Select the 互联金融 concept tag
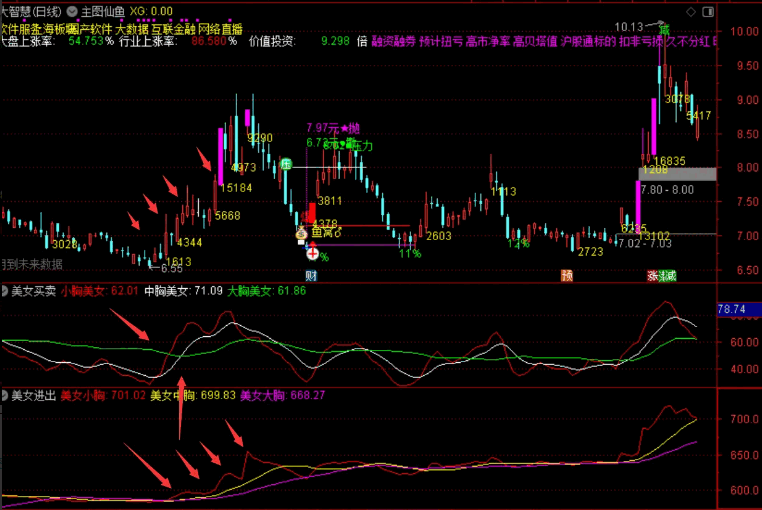The height and width of the screenshot is (510, 762). tap(173, 29)
